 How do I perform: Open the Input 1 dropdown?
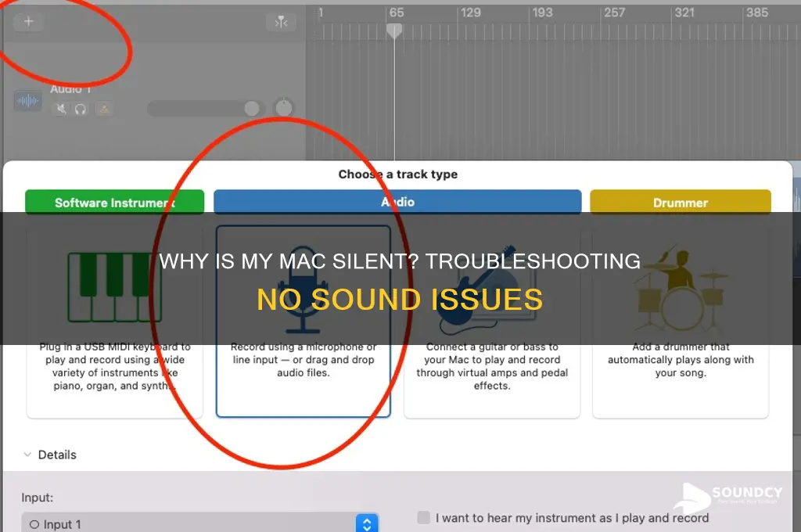pos(199,524)
